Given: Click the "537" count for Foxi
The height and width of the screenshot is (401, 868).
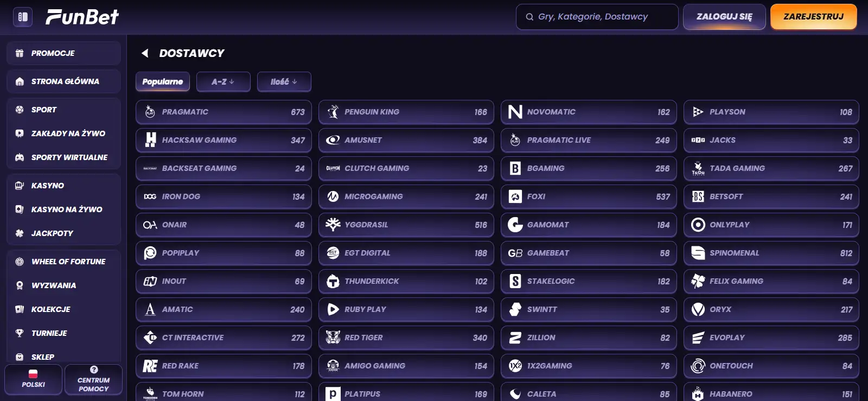Looking at the screenshot, I should click(663, 196).
